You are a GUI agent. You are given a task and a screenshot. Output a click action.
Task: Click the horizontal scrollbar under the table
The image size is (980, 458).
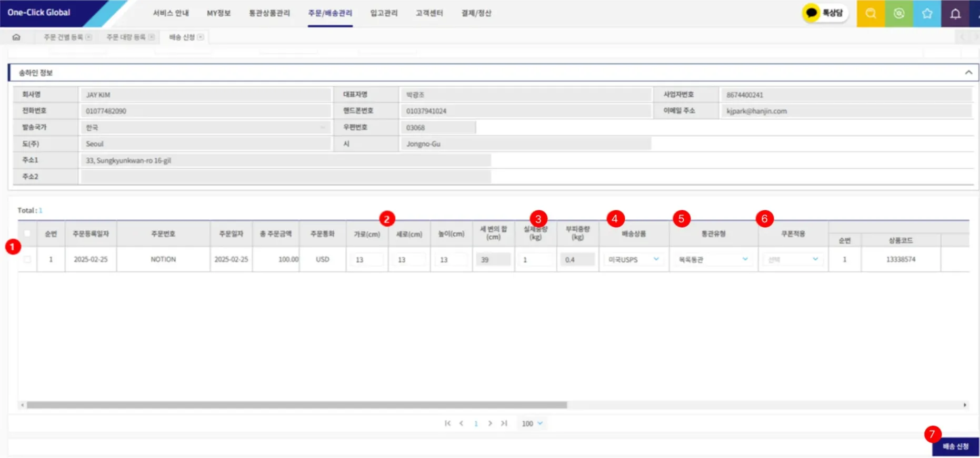(297, 405)
